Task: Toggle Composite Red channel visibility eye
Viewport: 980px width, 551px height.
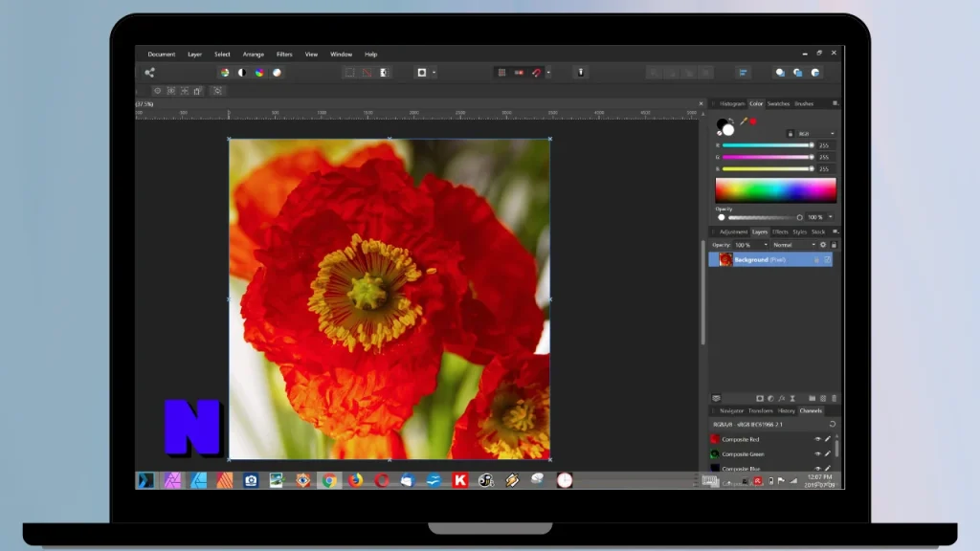Action: [817, 439]
